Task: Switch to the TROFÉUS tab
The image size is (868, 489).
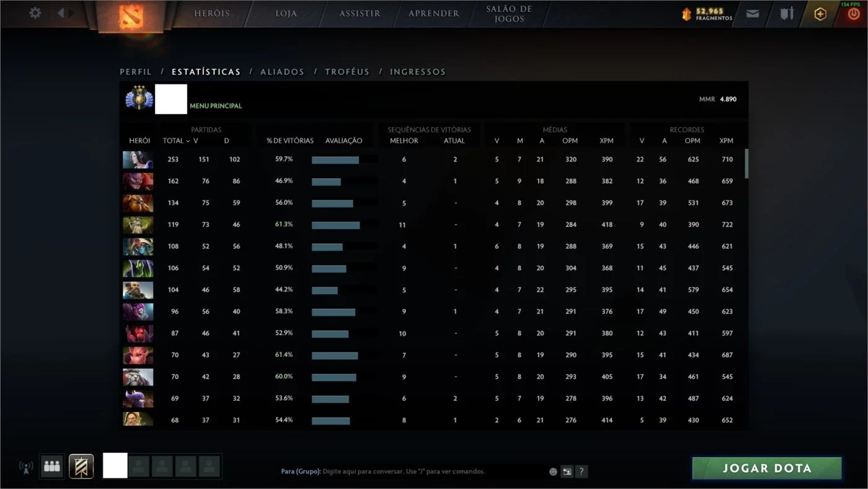Action: [347, 72]
